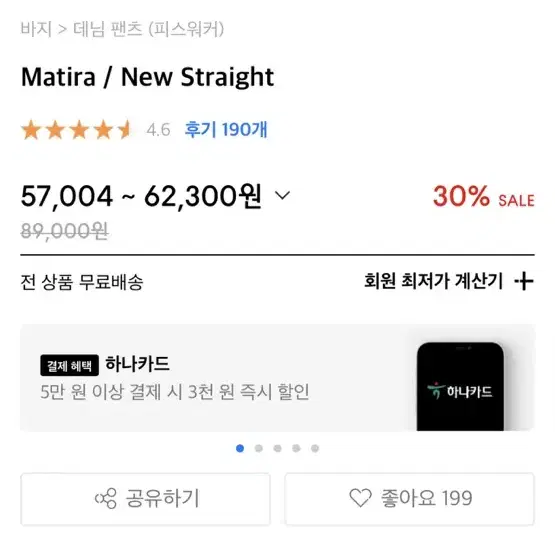Screen dimensions: 555x555
Task: Click the 좋아요 199 button
Action: (x=409, y=499)
